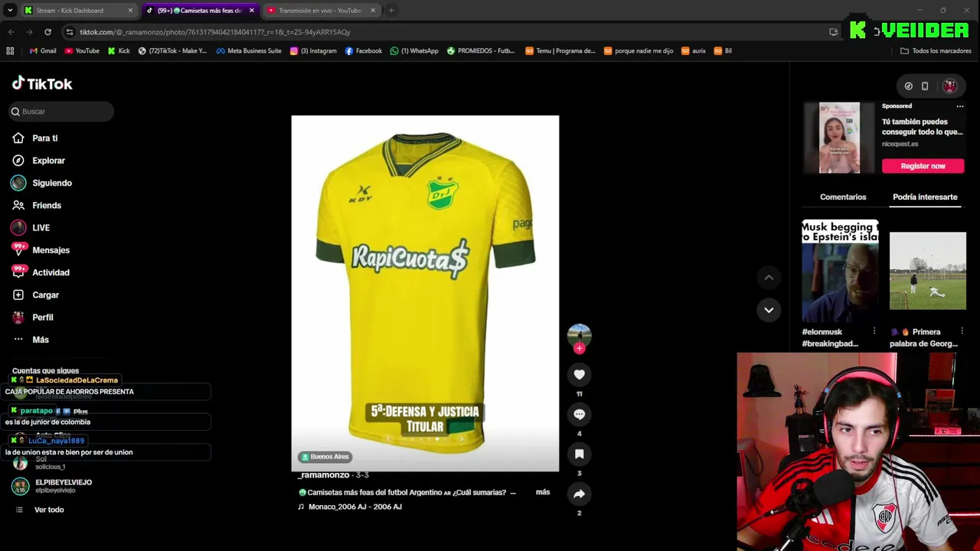Viewport: 980px width, 551px height.
Task: Open the _ramamonzo creator profile name
Action: (323, 475)
